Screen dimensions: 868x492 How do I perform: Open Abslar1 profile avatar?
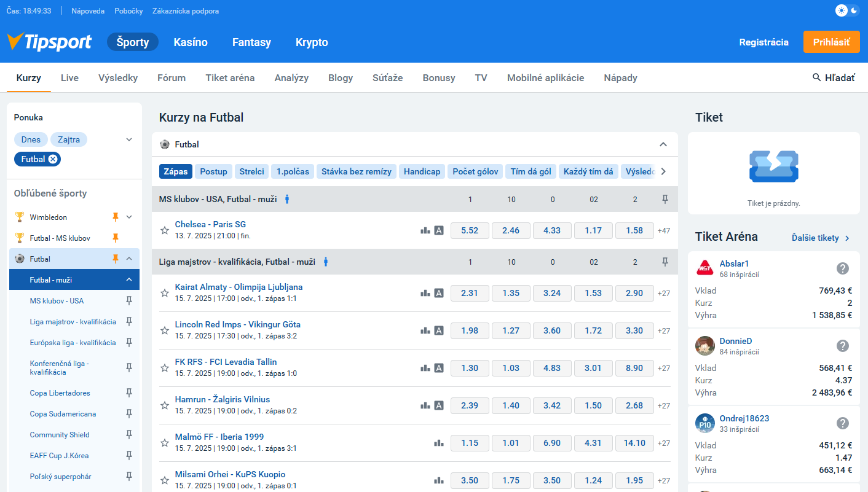705,268
